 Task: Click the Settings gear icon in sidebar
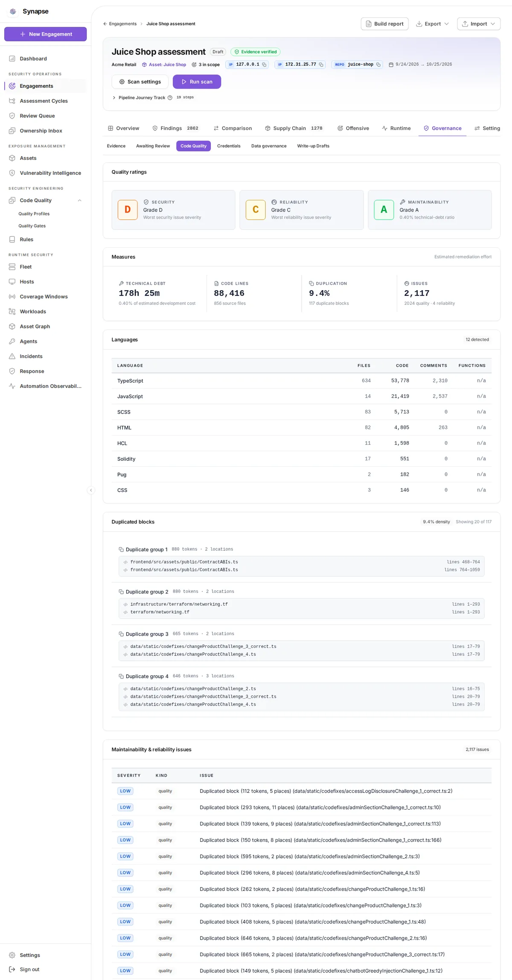click(x=12, y=955)
